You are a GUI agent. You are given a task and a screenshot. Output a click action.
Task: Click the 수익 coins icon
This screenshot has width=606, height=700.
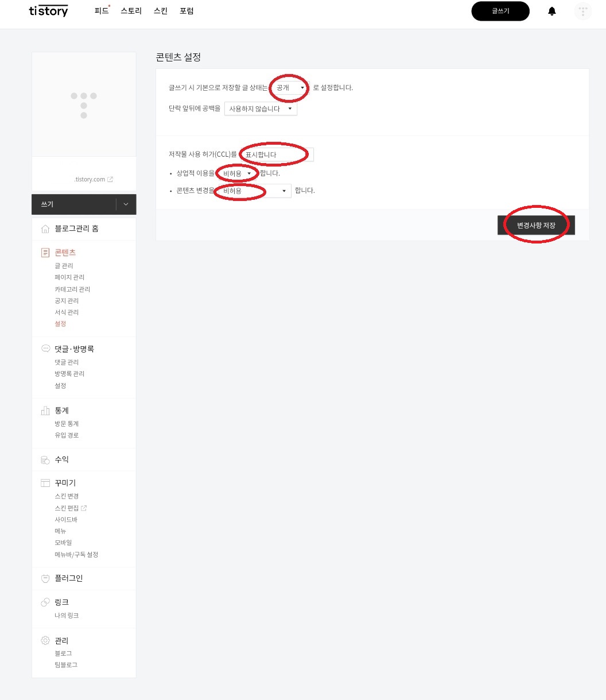point(45,460)
